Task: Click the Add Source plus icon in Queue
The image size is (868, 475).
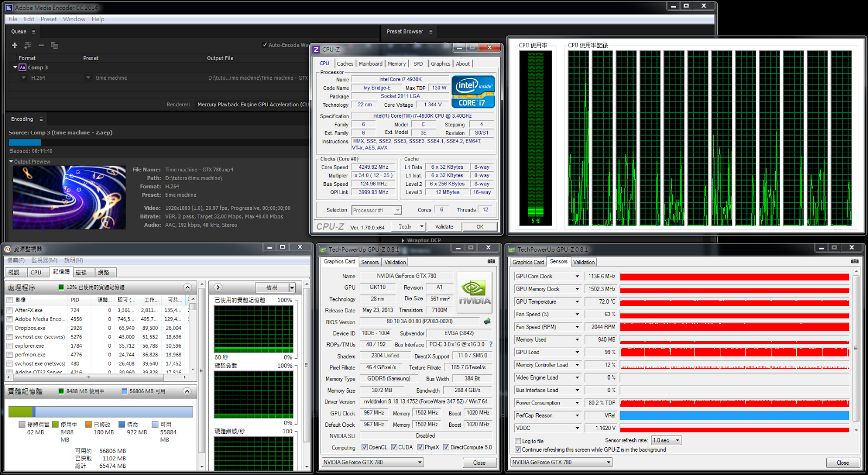Action: tap(15, 45)
